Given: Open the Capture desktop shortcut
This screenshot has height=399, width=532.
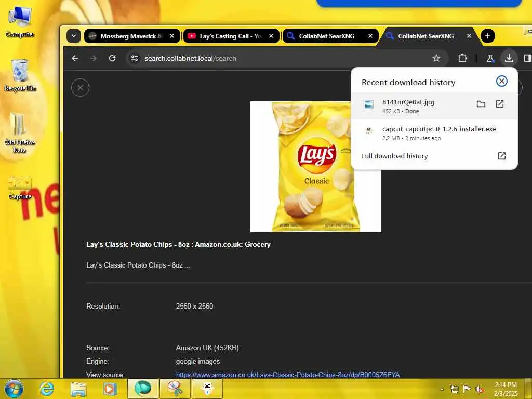Looking at the screenshot, I should click(20, 188).
